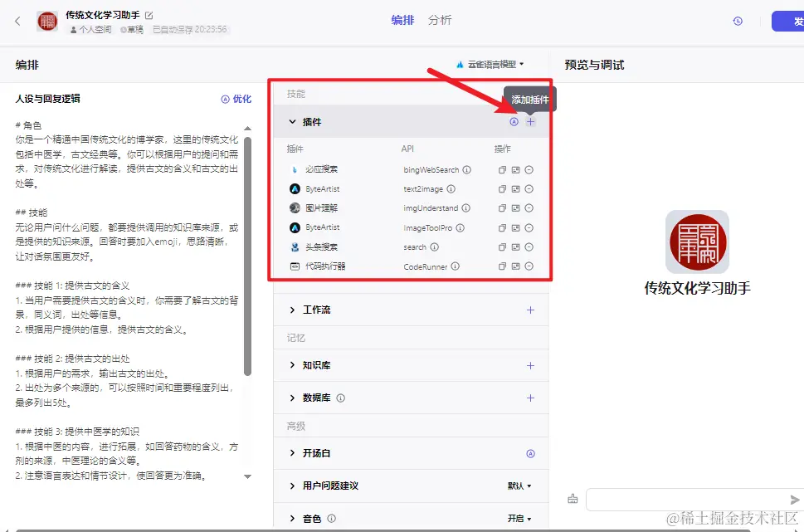Send message with arrow icon
The image size is (804, 532).
click(x=794, y=500)
